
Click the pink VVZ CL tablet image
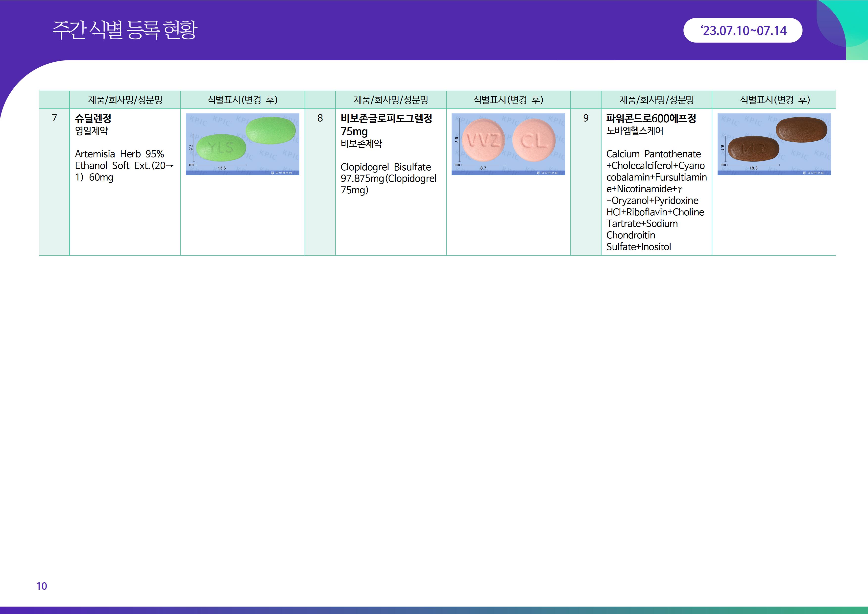(x=508, y=144)
